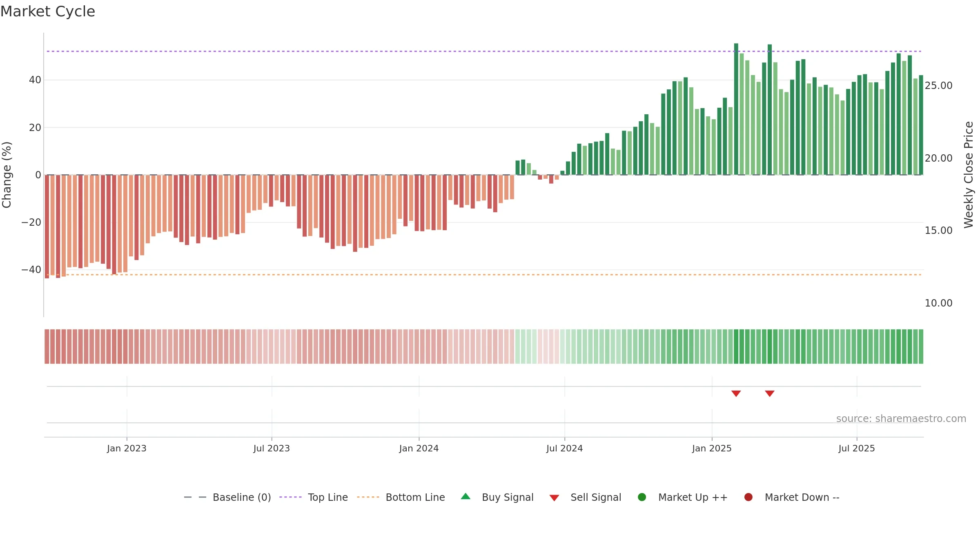Toggle the Sell Signal legend label
This screenshot has width=980, height=551.
pyautogui.click(x=596, y=497)
